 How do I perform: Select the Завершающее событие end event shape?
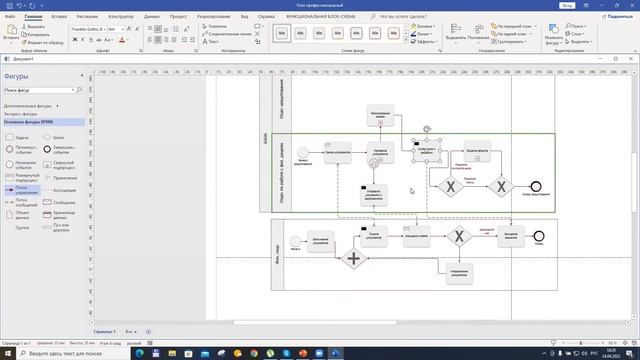pos(60,149)
